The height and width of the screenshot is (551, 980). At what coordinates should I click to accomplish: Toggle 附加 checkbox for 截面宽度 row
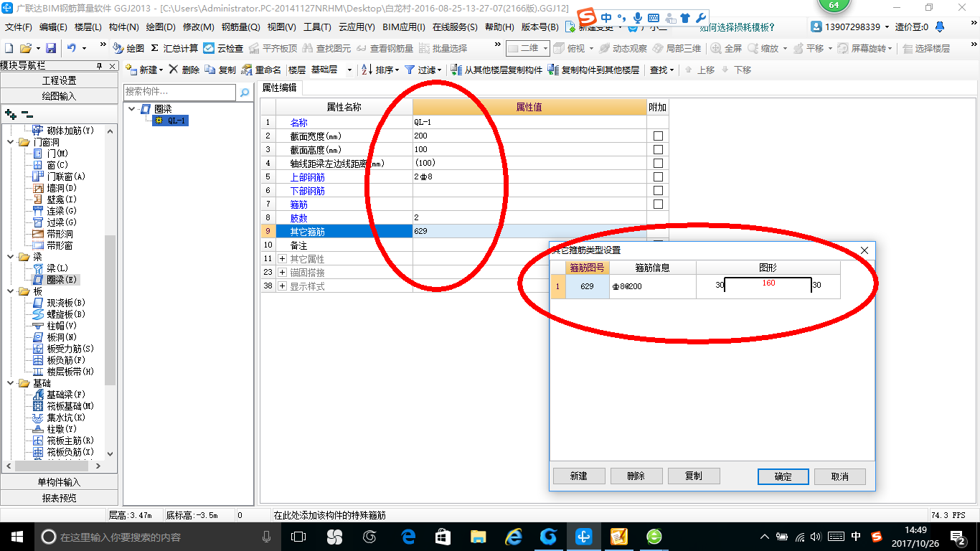658,136
